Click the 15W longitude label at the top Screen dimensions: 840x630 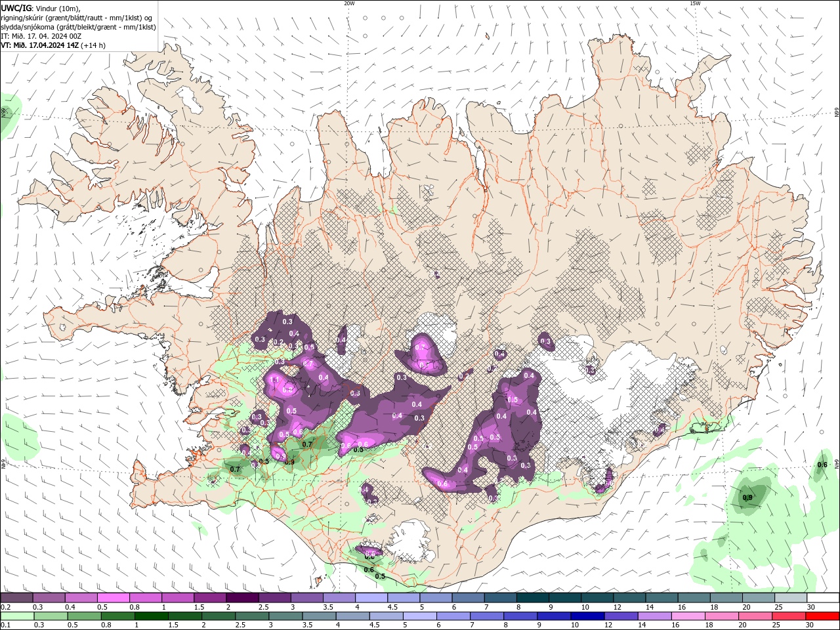click(696, 3)
